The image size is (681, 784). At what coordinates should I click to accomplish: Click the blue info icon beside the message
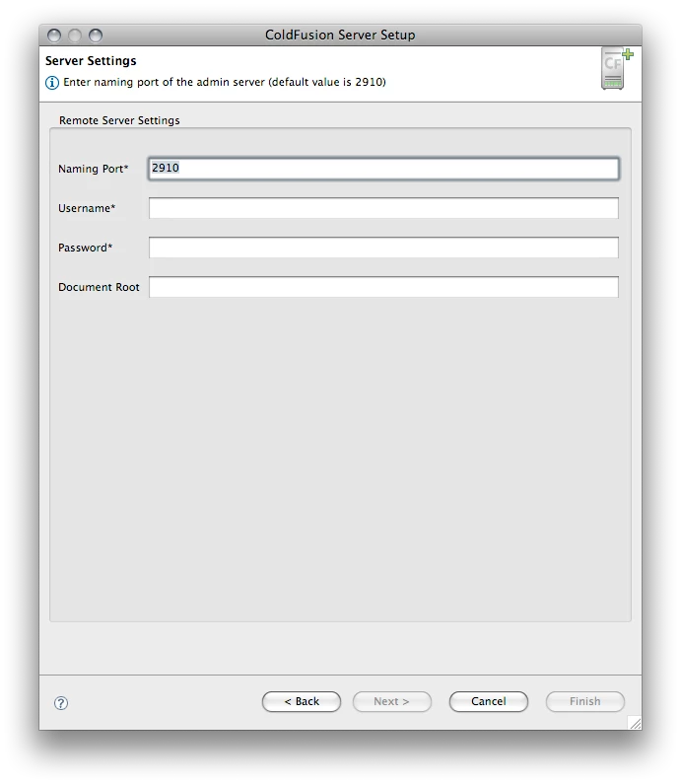click(x=52, y=83)
